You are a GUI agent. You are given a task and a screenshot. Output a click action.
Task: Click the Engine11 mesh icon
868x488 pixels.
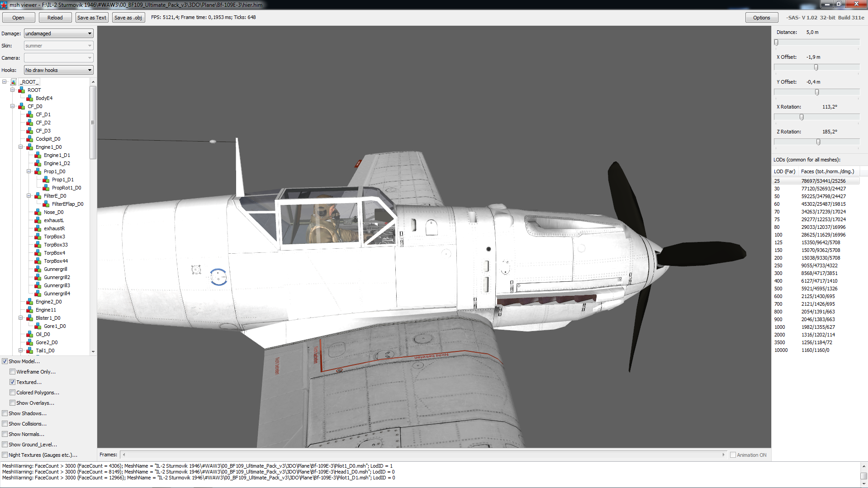click(x=29, y=310)
